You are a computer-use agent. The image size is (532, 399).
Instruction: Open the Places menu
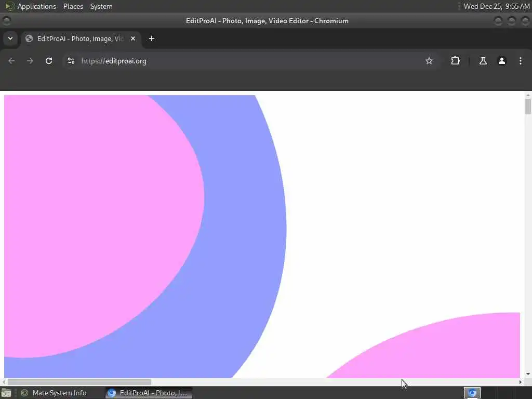pos(73,6)
